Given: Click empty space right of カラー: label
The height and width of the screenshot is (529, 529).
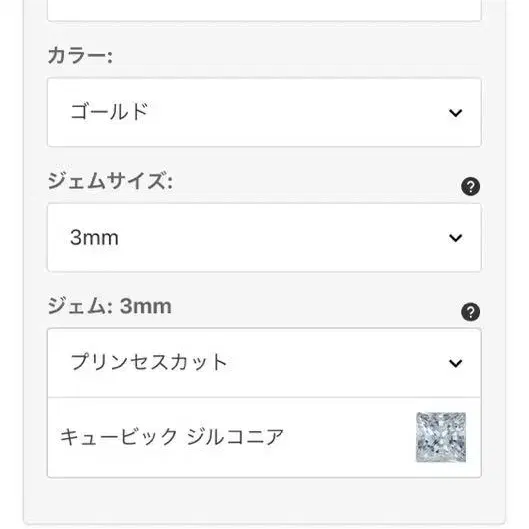Looking at the screenshot, I should tap(297, 56).
